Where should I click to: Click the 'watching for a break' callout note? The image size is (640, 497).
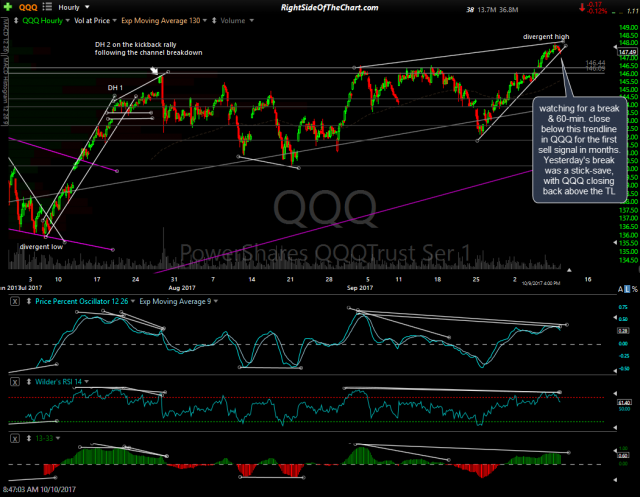point(579,150)
